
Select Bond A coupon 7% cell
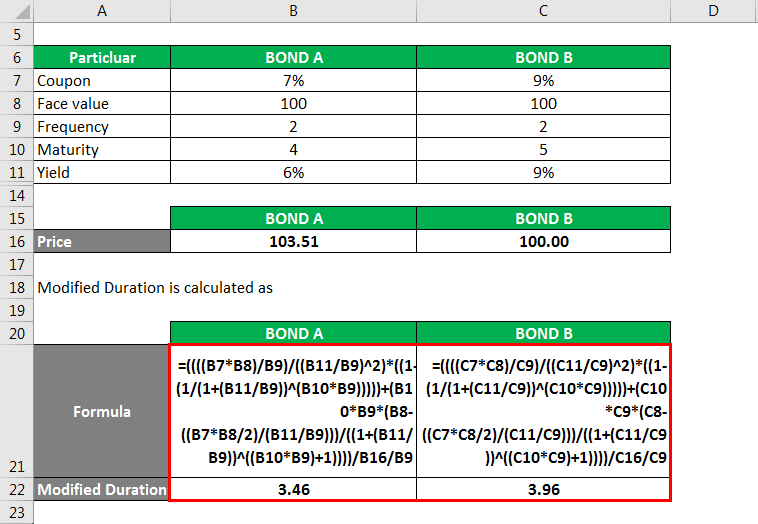point(293,80)
